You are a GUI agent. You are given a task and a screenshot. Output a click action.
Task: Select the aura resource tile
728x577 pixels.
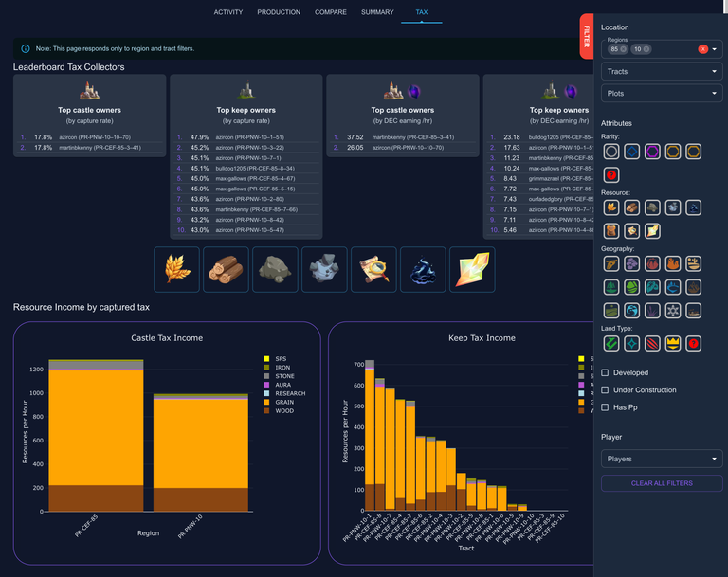pos(423,270)
